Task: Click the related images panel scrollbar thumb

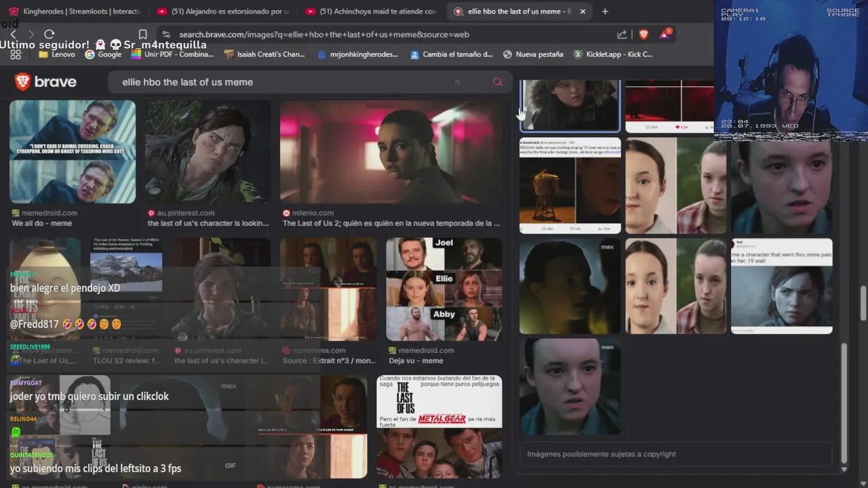Action: [x=844, y=403]
